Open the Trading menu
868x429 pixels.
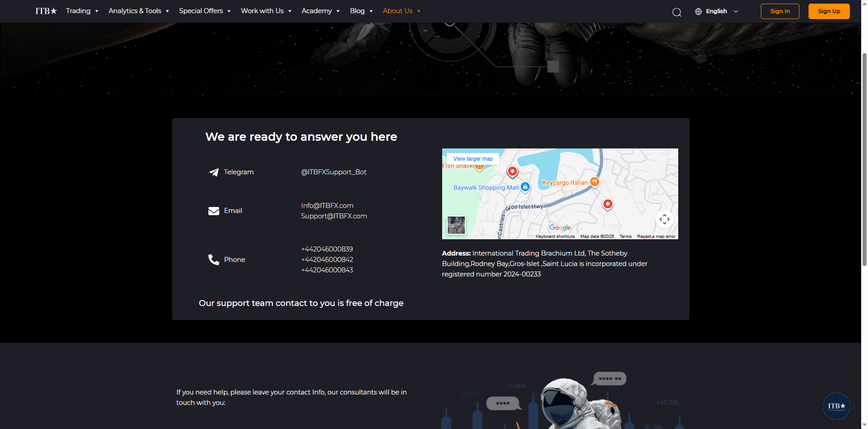78,11
